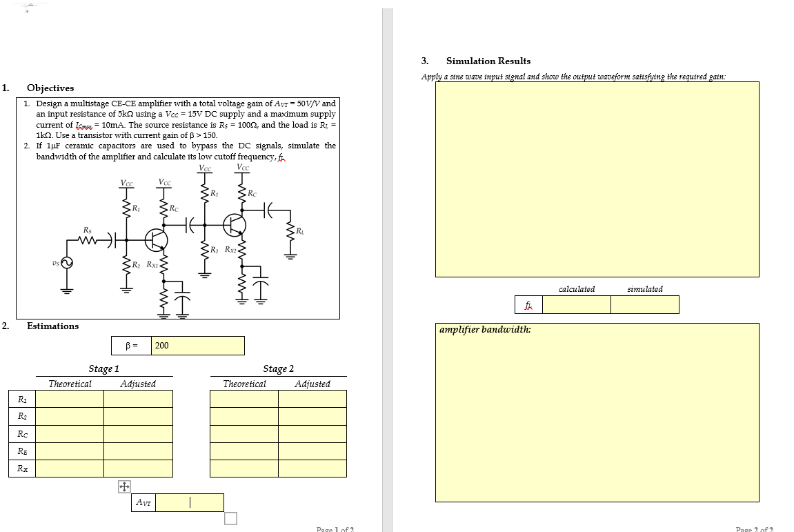
Task: Click the AVT total gain input field
Action: (190, 502)
